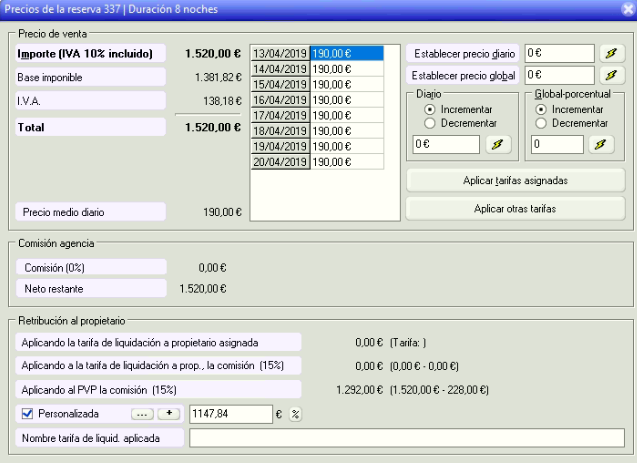Choose Incrementar under Global-porcentual
This screenshot has width=637, height=463.
(x=541, y=109)
